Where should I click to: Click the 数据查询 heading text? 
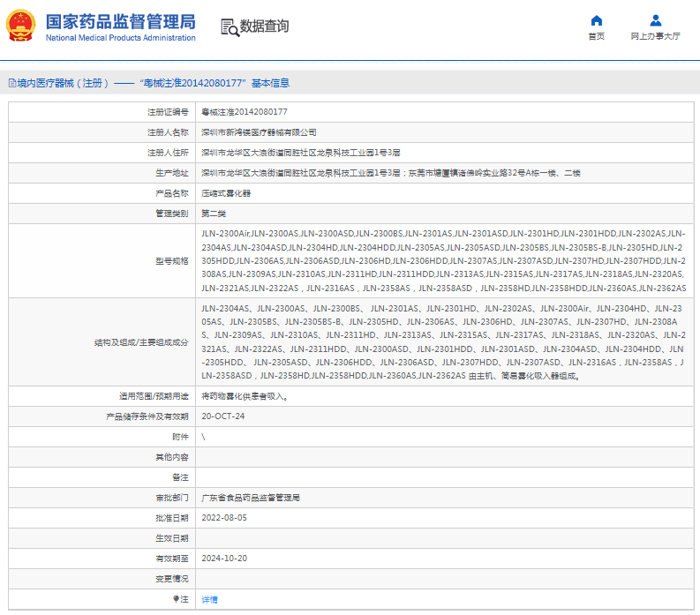point(264,26)
